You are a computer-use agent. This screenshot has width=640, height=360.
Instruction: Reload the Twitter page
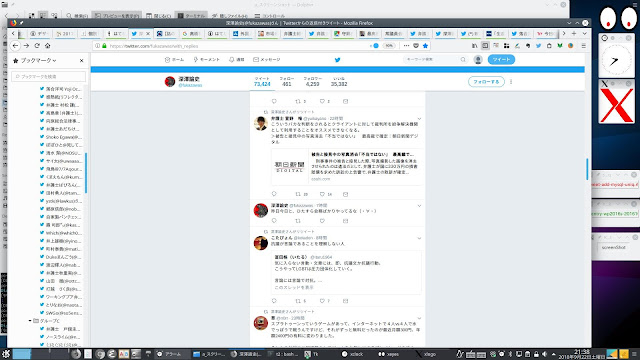(x=37, y=46)
